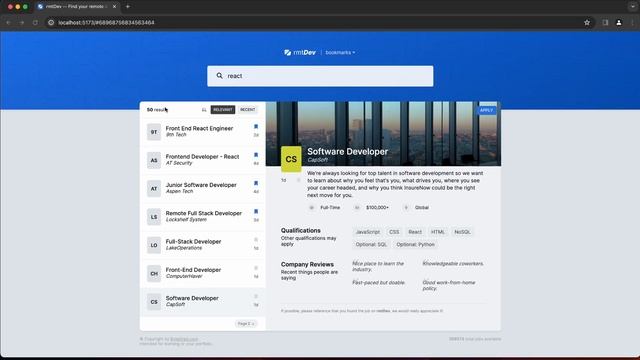Screen dimensions: 640x360
Task: Click 'Fast-paced but doable' review
Action: pyautogui.click(x=379, y=282)
